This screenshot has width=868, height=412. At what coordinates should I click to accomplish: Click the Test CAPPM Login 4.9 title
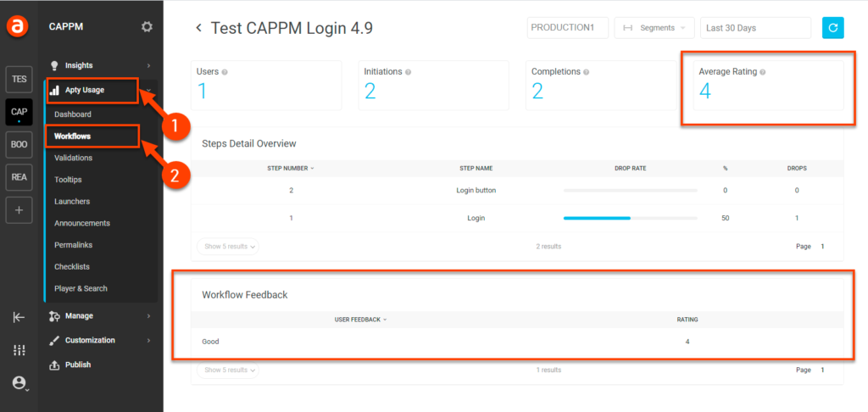(x=292, y=28)
